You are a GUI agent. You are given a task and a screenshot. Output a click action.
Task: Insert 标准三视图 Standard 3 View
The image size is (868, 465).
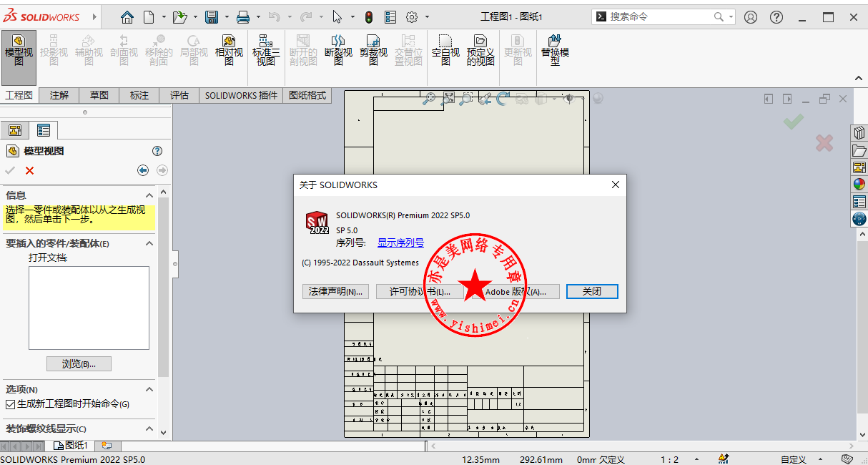point(265,50)
